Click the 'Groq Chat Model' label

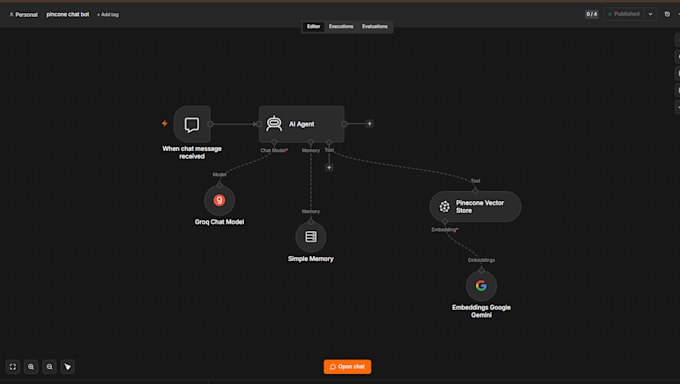pos(219,222)
